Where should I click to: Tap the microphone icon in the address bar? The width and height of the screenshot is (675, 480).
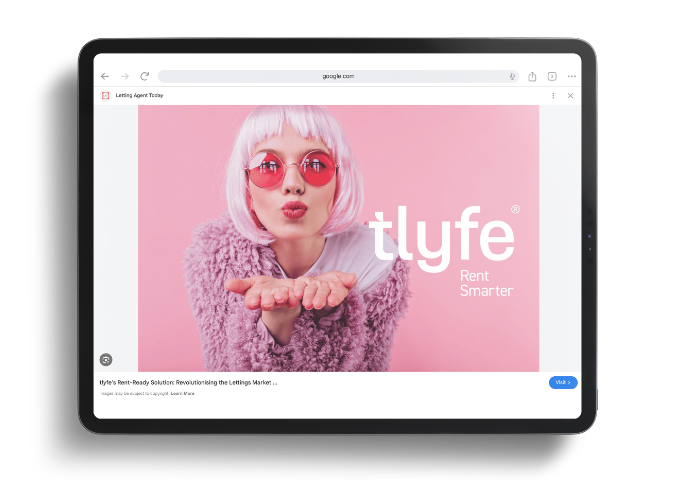coord(512,76)
